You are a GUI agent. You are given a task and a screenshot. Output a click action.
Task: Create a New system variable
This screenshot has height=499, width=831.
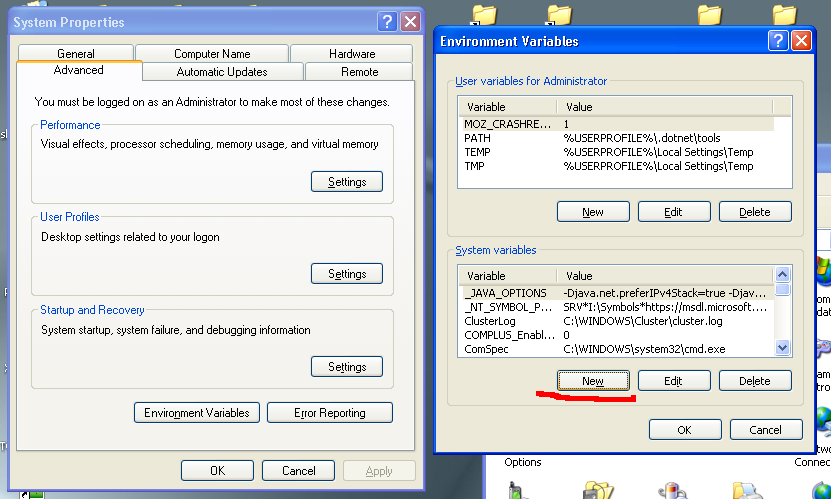coord(593,381)
